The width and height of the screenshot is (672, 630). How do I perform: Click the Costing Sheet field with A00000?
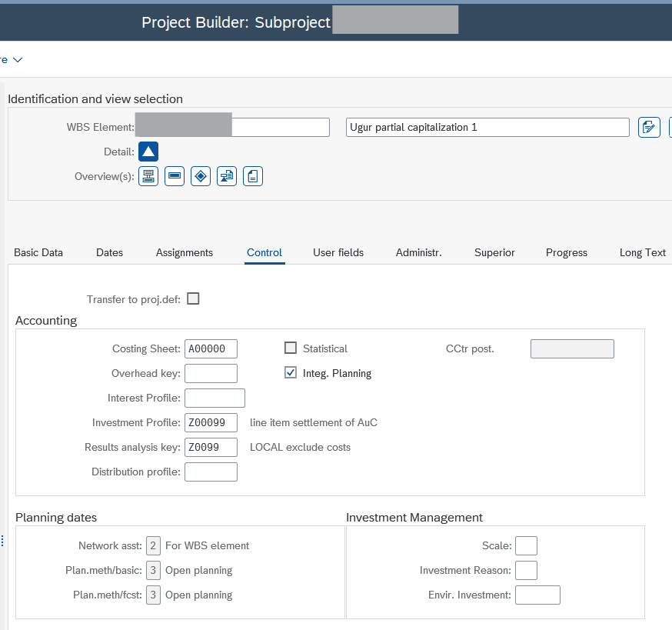pos(211,348)
